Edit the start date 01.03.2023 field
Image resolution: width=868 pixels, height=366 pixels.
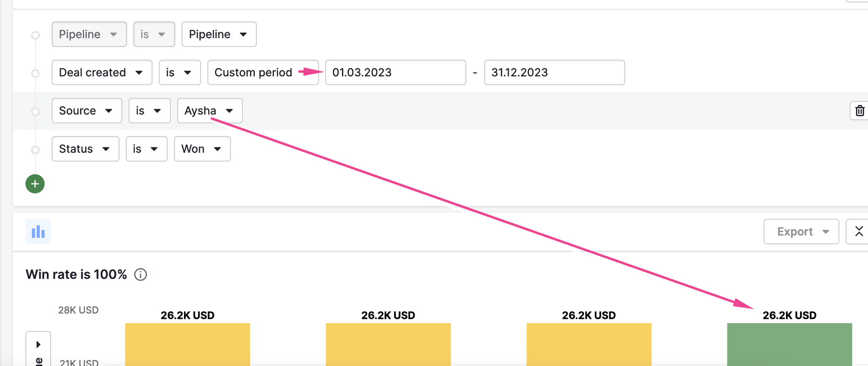click(x=396, y=72)
